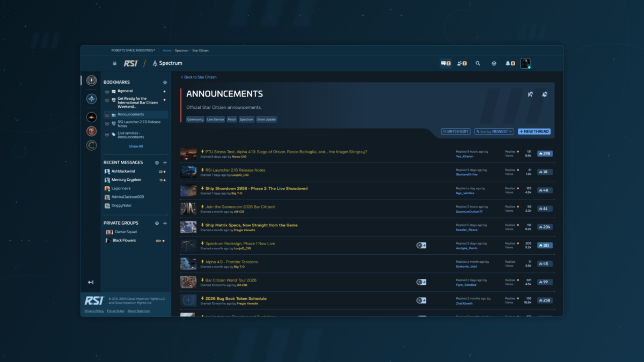Upvote the RSI Launcher 2.16 thread (18)
This screenshot has height=362, width=644.
(x=545, y=172)
